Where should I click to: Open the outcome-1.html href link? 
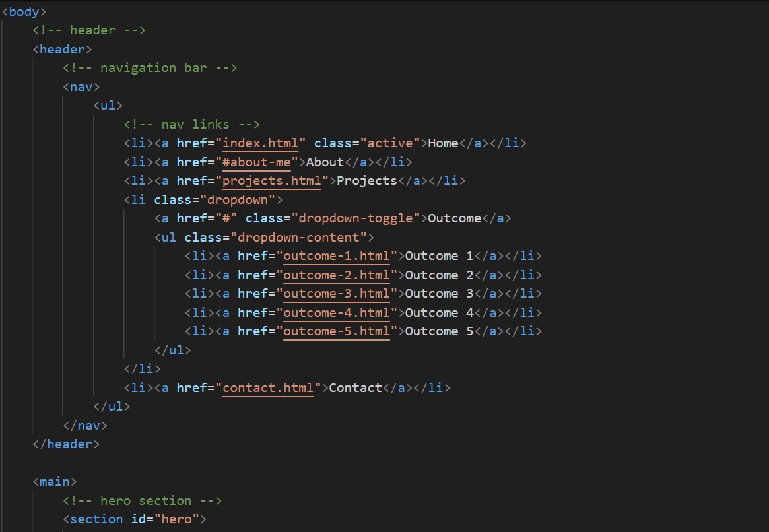click(x=336, y=256)
